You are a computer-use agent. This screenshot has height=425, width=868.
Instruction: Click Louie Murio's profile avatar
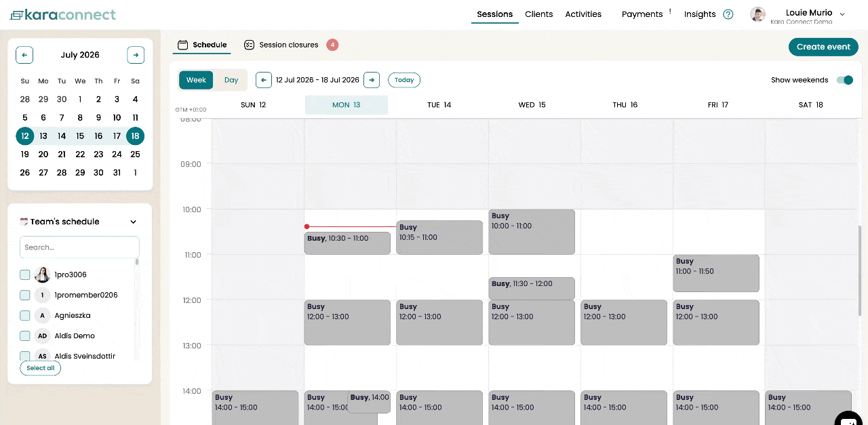point(758,14)
